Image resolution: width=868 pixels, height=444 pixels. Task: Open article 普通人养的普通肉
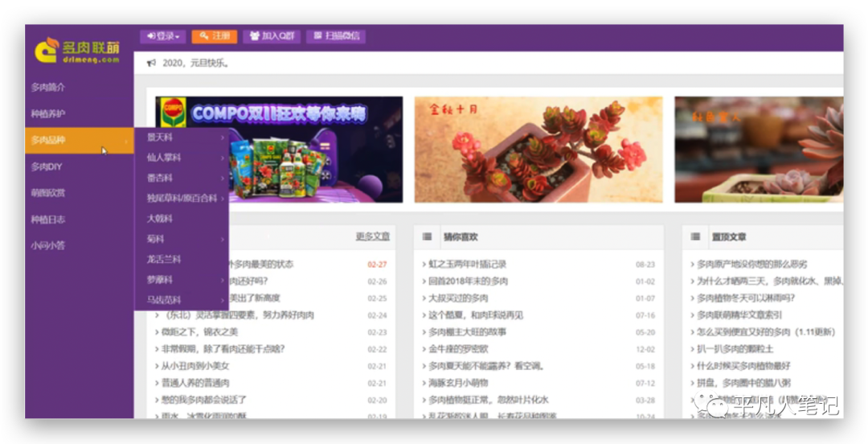point(194,383)
